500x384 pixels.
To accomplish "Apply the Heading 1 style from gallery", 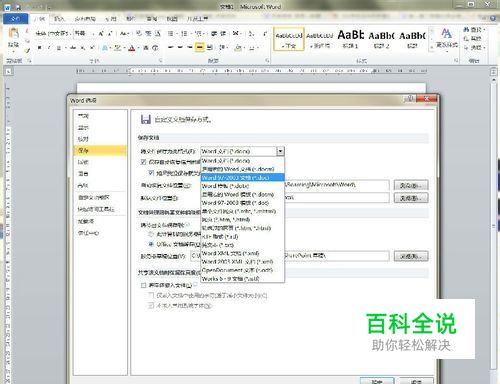I will (x=351, y=39).
